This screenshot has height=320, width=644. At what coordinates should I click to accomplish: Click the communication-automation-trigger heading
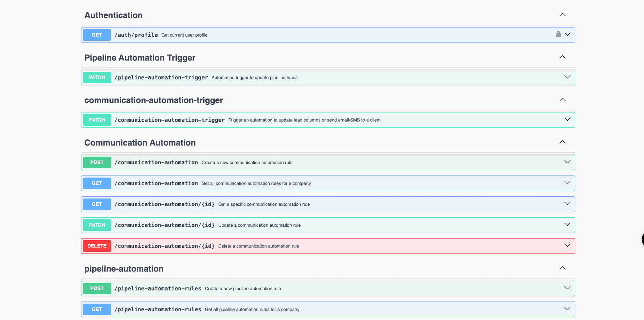(154, 100)
